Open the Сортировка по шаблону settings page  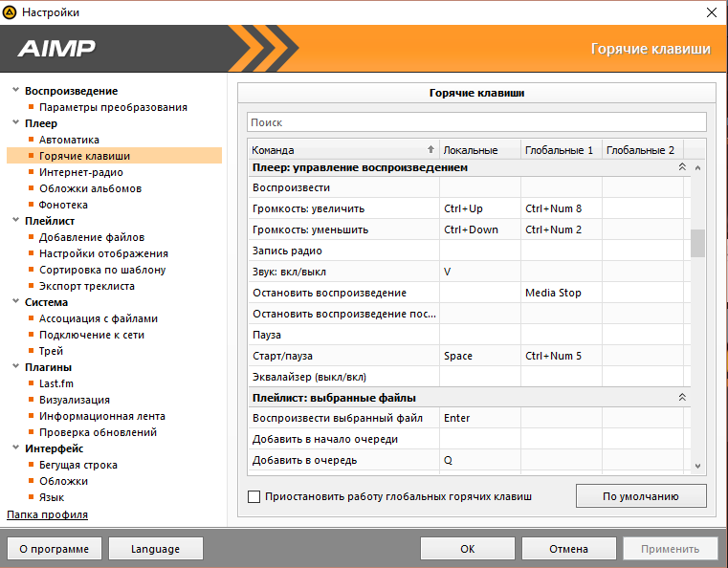pyautogui.click(x=102, y=270)
